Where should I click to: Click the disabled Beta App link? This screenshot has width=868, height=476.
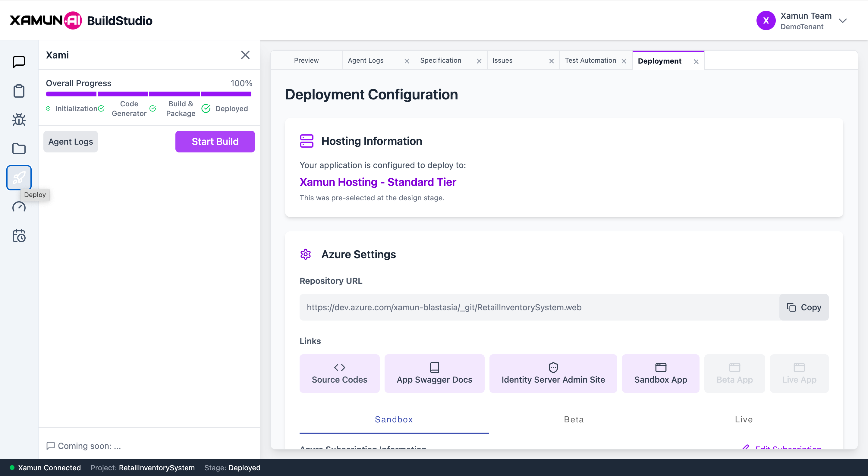pyautogui.click(x=734, y=373)
